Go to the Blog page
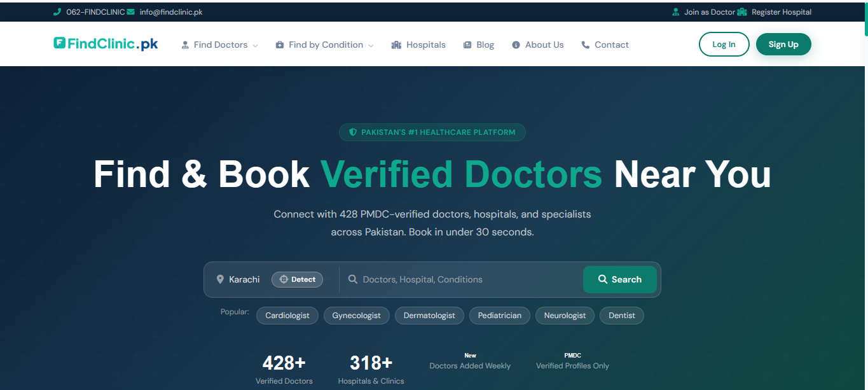Viewport: 868px width, 390px height. tap(479, 45)
